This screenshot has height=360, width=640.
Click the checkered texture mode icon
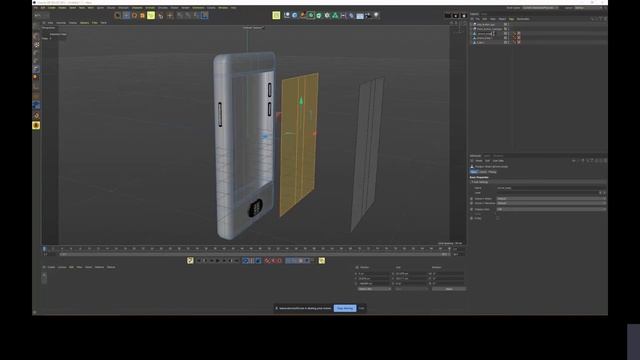[x=36, y=45]
